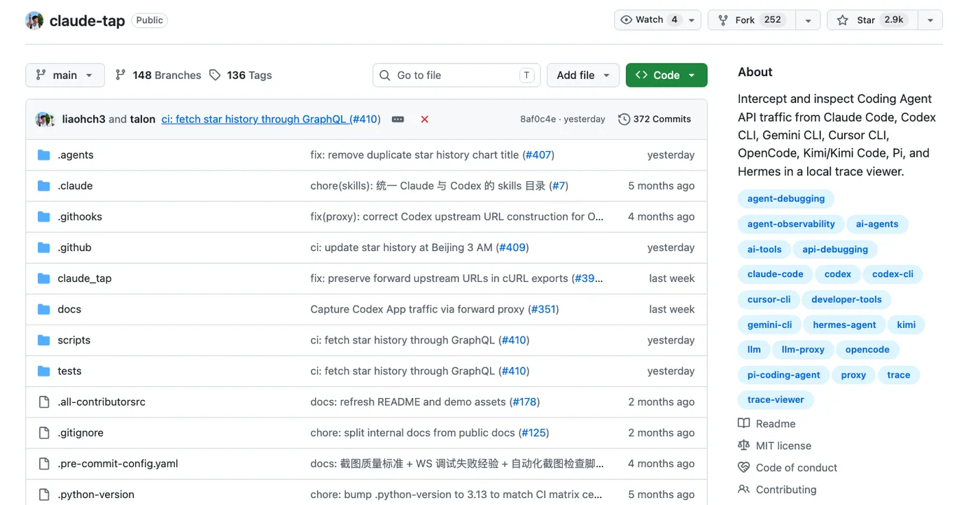Star the claude-tap repository
Screen dimensions: 980x505
pos(872,20)
